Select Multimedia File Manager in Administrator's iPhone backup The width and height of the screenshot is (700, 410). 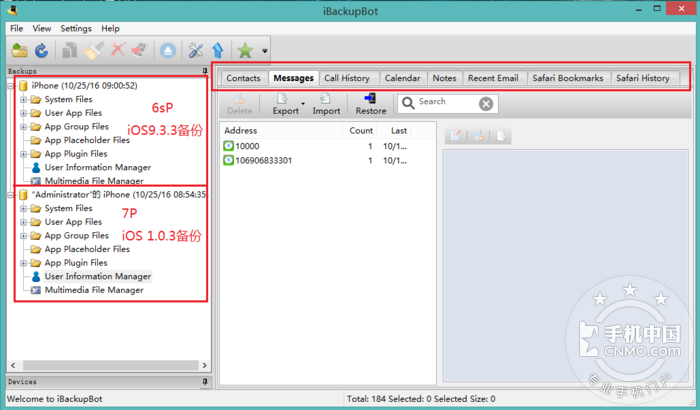[x=93, y=290]
